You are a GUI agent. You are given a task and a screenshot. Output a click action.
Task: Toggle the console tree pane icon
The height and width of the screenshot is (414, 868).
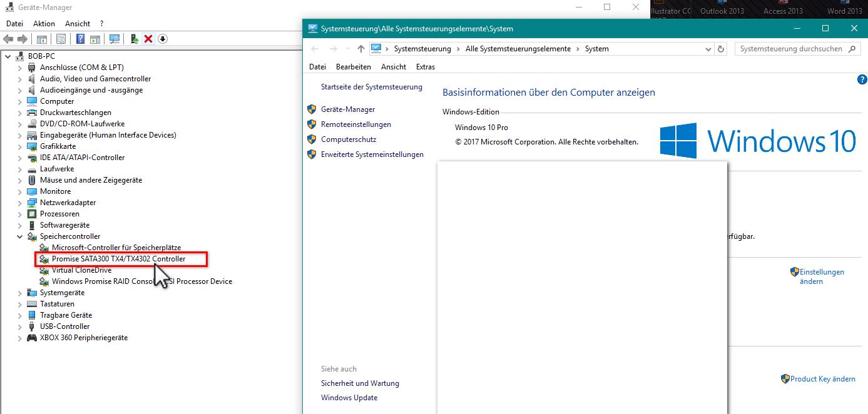[42, 39]
